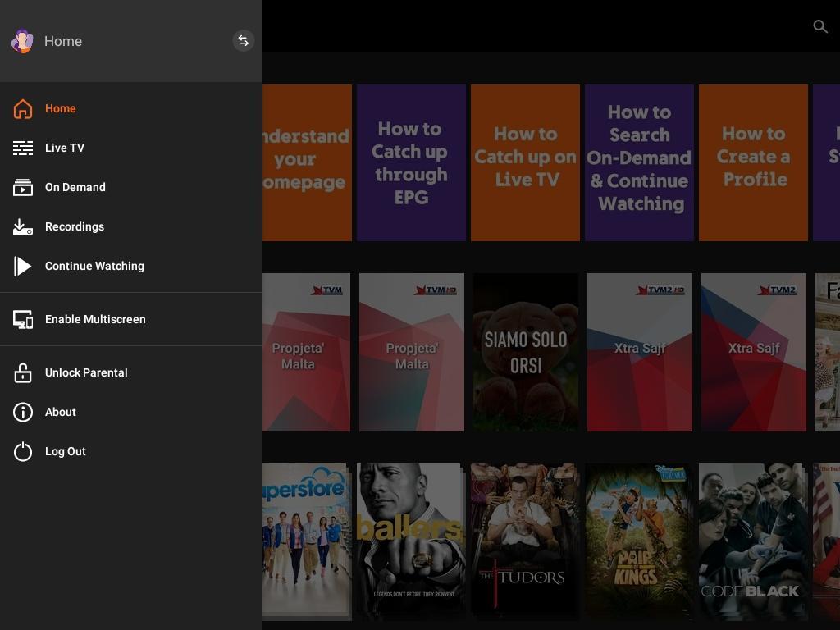Select TVM HD Propjeta' Malta tile
This screenshot has height=630, width=840.
[412, 352]
